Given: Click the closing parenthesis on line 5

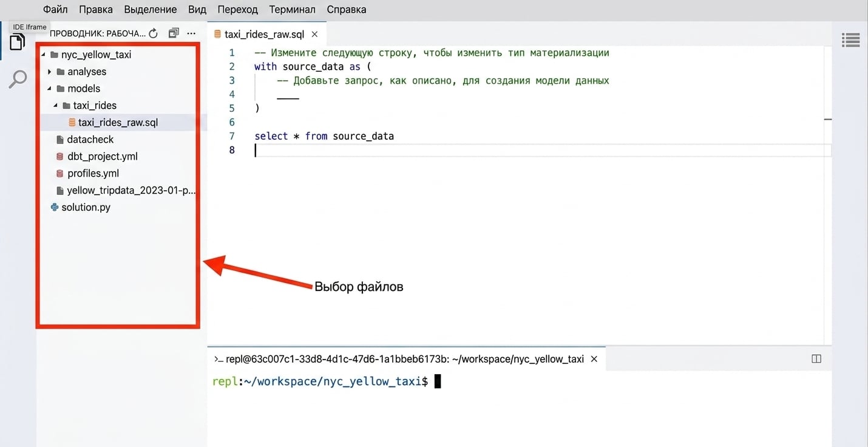Looking at the screenshot, I should (257, 109).
